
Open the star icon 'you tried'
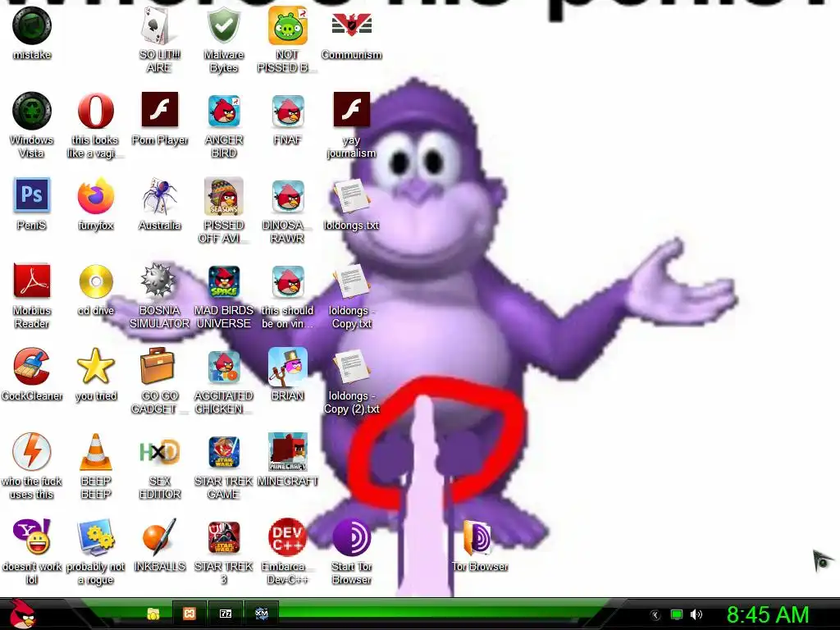95,366
